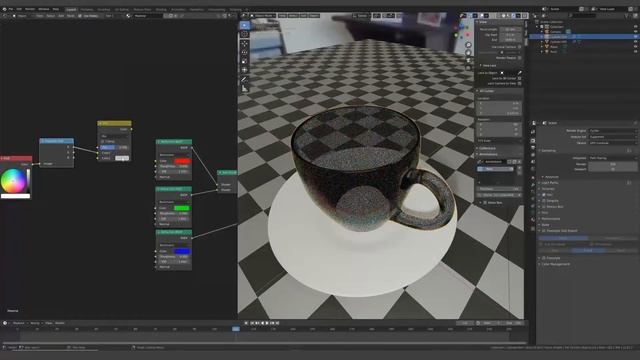Toggle the Use Nodes checkbox
640x360 pixels.
[80, 16]
